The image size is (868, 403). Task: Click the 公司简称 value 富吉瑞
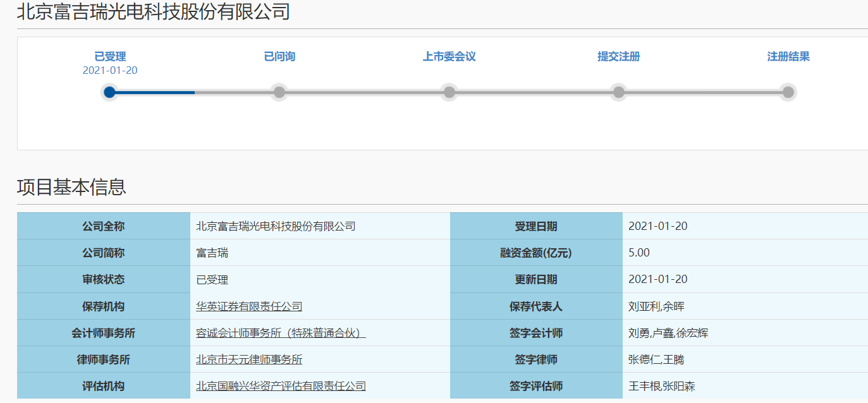(211, 252)
